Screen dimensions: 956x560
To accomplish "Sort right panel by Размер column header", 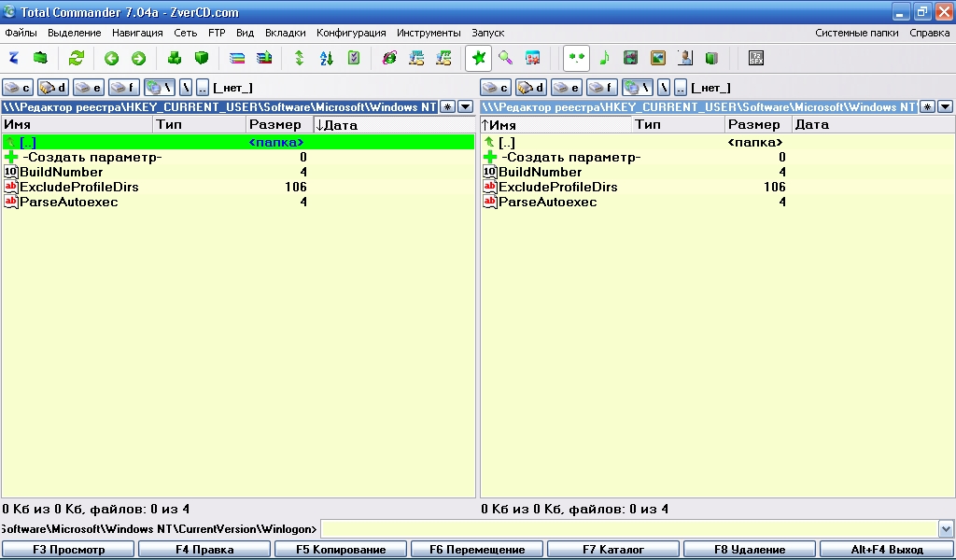I will click(759, 125).
